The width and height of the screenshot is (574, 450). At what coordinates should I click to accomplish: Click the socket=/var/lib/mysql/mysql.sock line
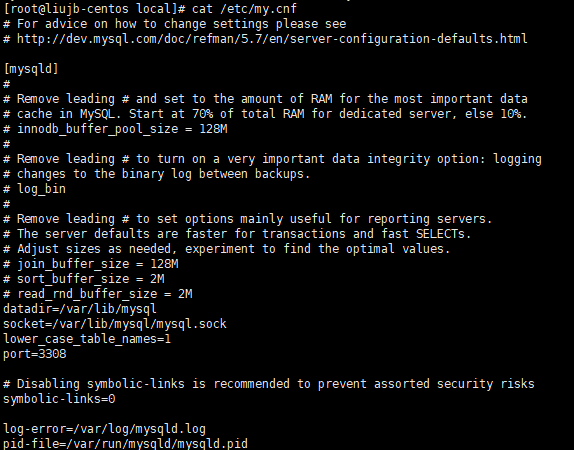coord(115,324)
